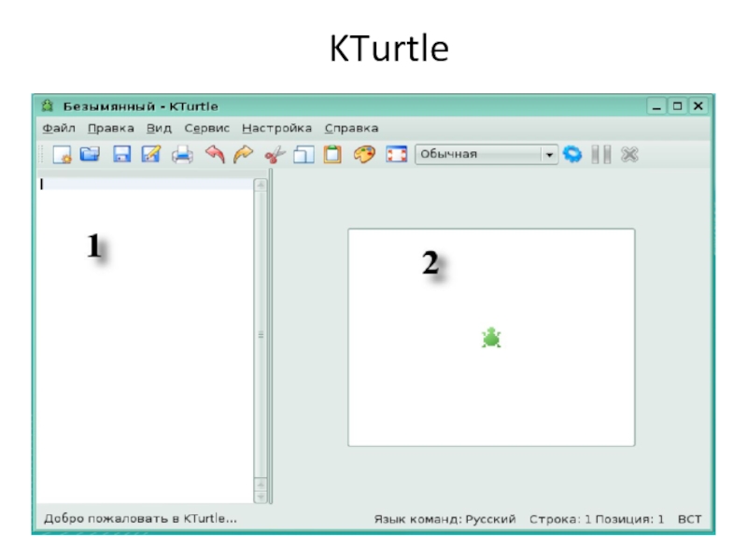
Task: Open the Файл menu
Action: 59,128
